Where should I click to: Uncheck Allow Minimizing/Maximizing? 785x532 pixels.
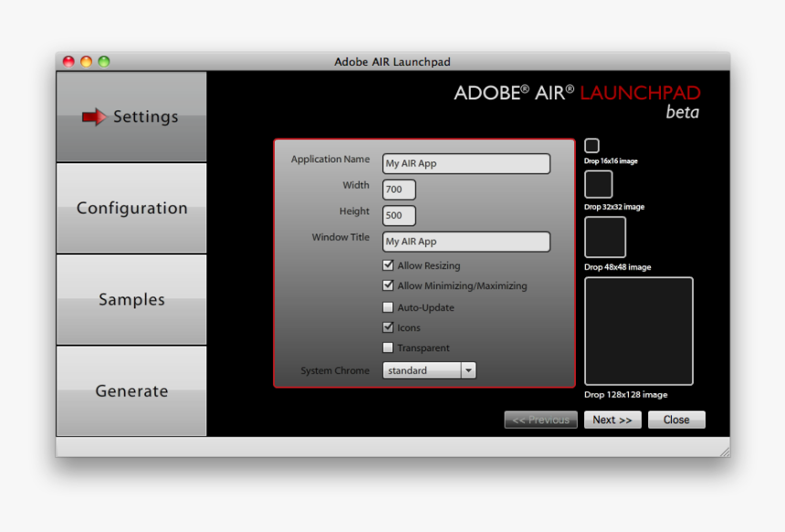point(388,285)
